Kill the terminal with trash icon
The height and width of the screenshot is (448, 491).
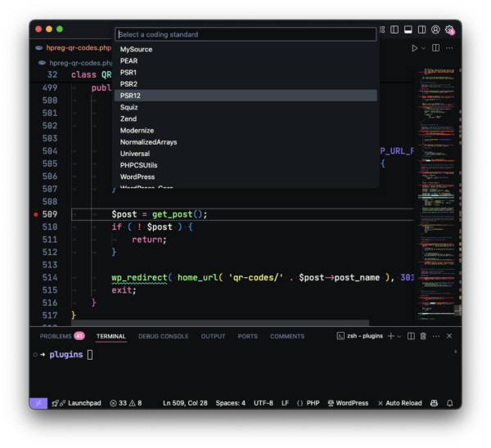click(423, 336)
